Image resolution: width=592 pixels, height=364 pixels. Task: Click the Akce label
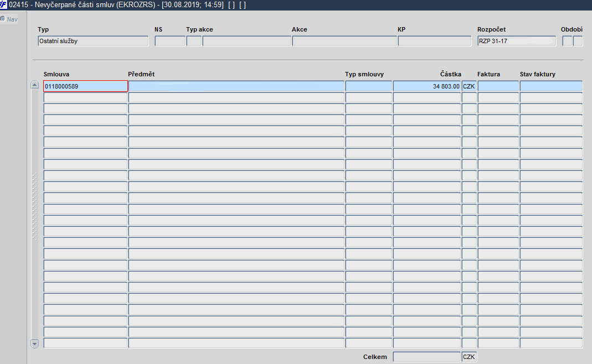coord(300,29)
